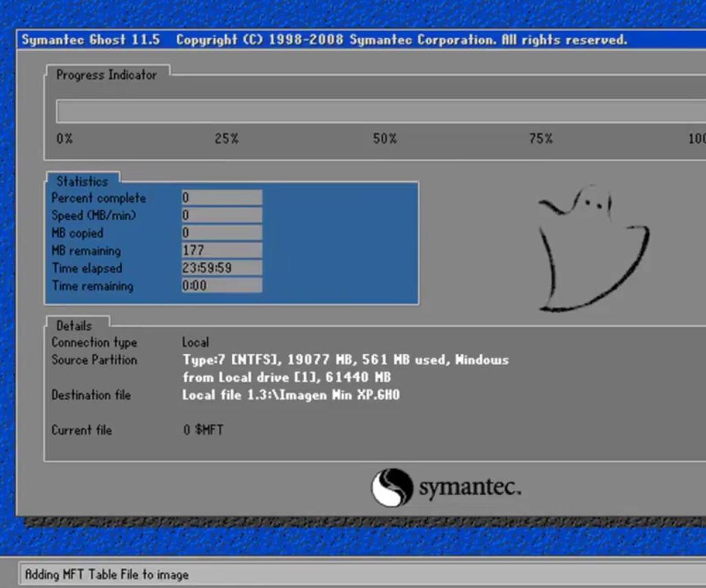The image size is (706, 588).
Task: Click the Connection type label
Action: coord(94,342)
